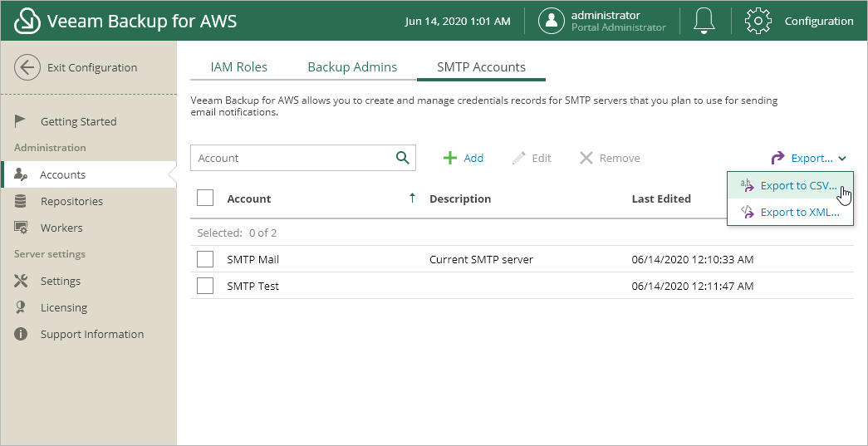Click the Description column header

[x=460, y=198]
